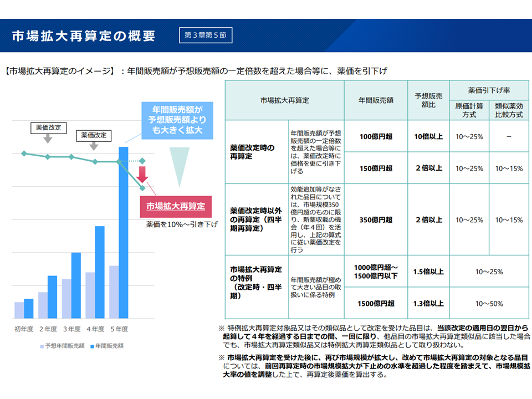This screenshot has width=532, height=399.
Task: Click gray arrow under first 薬価改定 label
Action: 48,139
